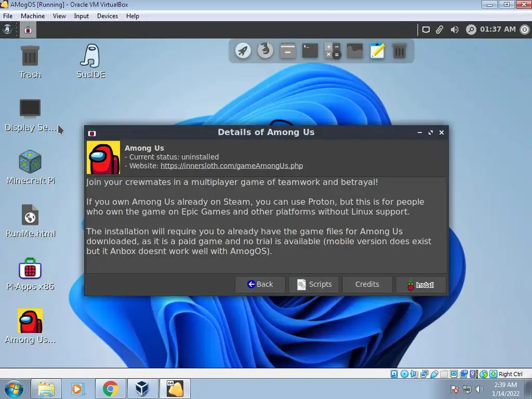Open the Windows Start button

tap(14, 389)
